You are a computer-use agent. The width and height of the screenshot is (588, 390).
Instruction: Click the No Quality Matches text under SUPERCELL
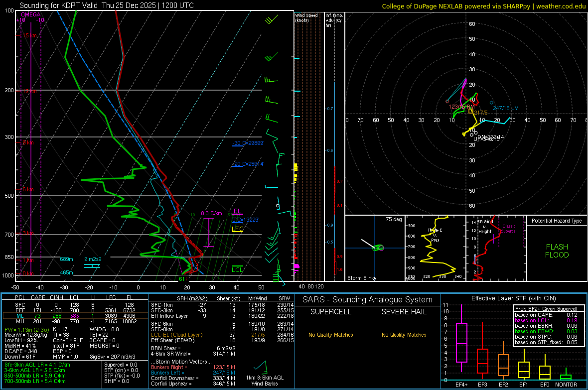331,335
